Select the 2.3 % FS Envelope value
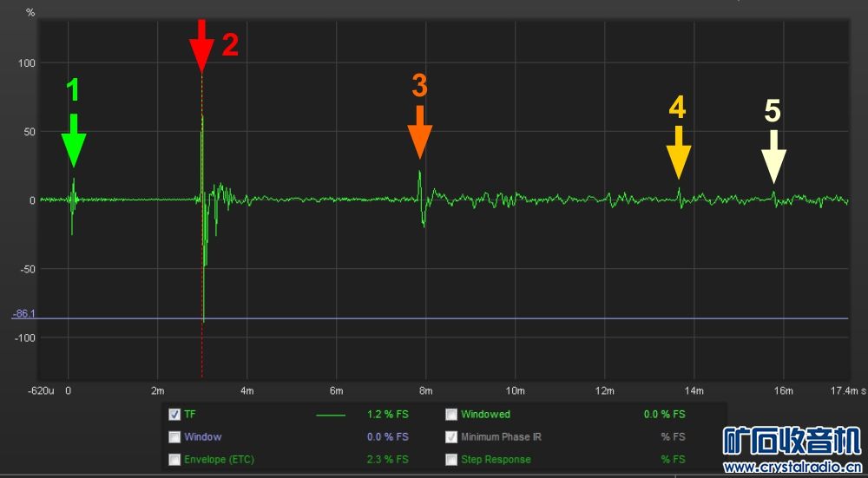Screen dimensions: 868x478 387,460
